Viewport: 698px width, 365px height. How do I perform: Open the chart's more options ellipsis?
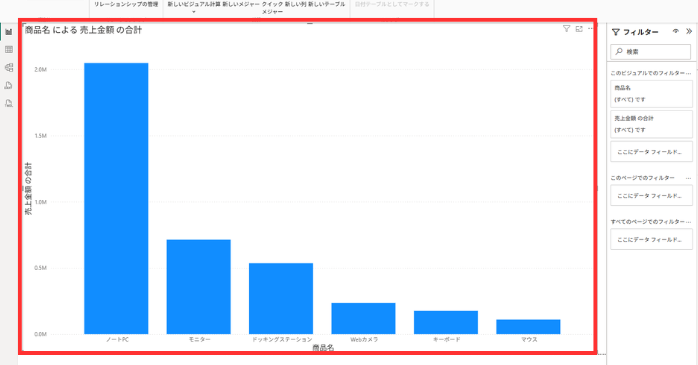point(590,28)
